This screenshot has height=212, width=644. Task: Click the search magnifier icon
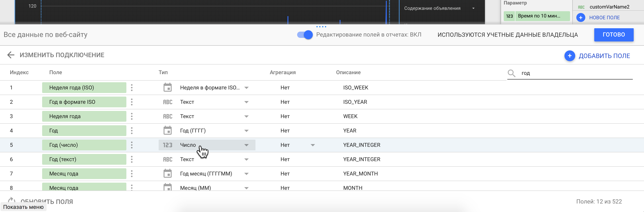point(511,73)
